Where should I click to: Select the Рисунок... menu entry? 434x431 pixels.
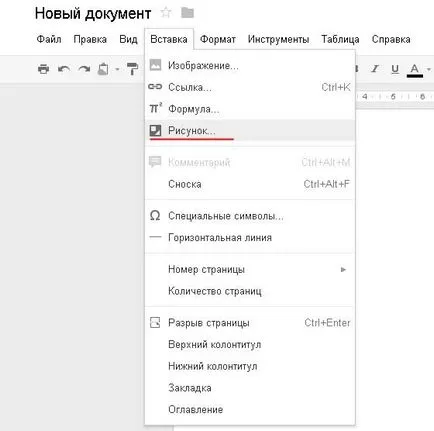250,130
